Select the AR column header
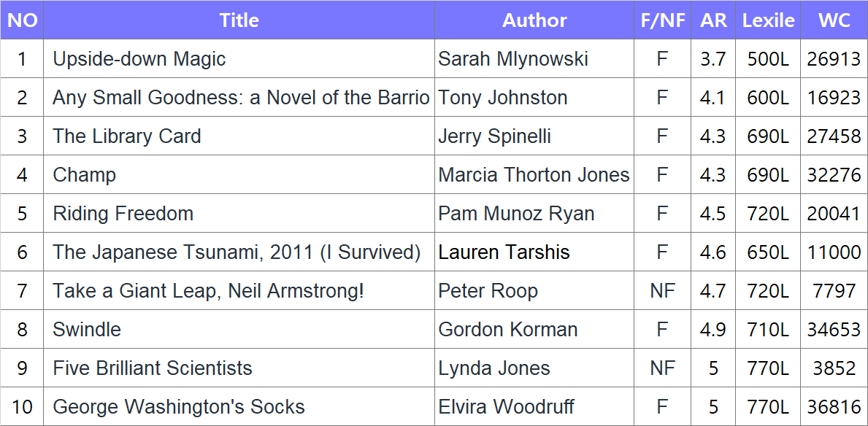868x426 pixels. (x=713, y=20)
